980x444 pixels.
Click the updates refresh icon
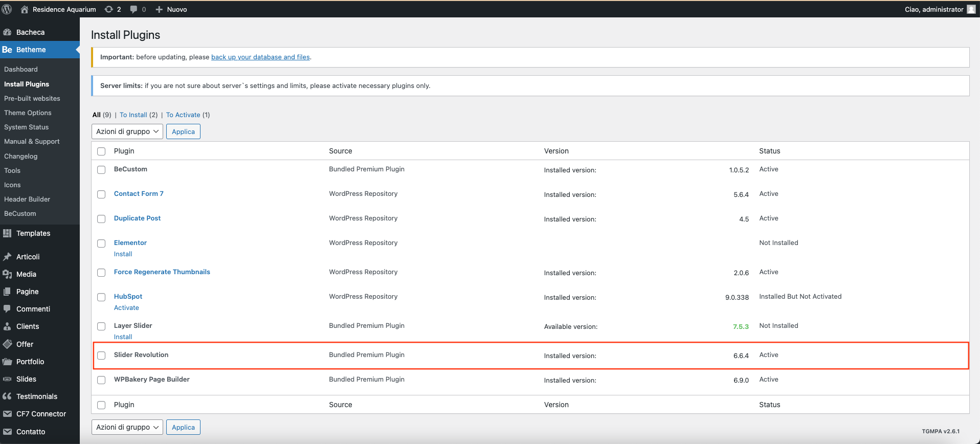click(x=109, y=9)
